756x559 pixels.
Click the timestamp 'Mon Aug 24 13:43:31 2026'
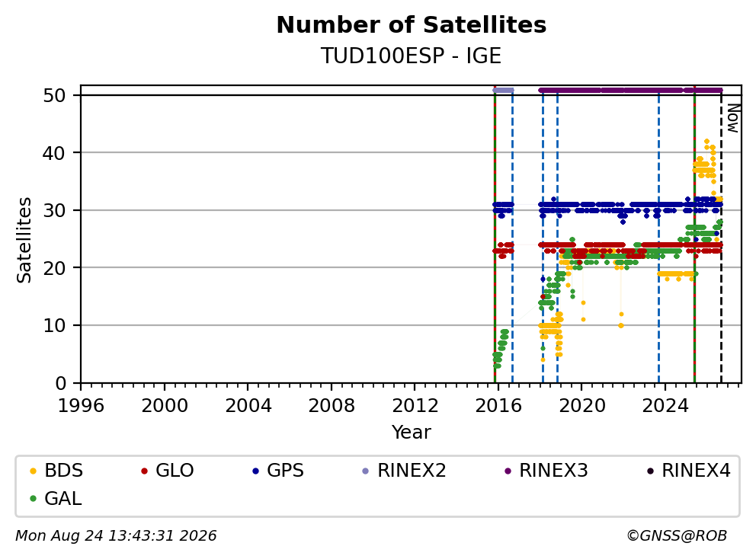click(x=116, y=536)
